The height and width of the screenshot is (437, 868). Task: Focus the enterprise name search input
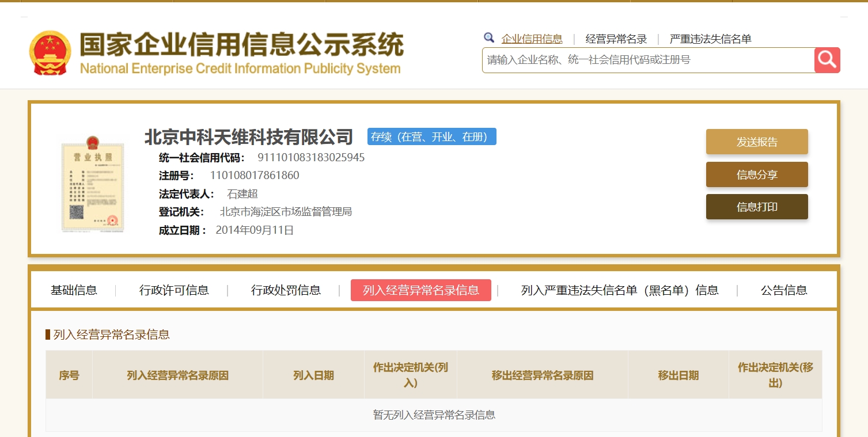click(648, 60)
